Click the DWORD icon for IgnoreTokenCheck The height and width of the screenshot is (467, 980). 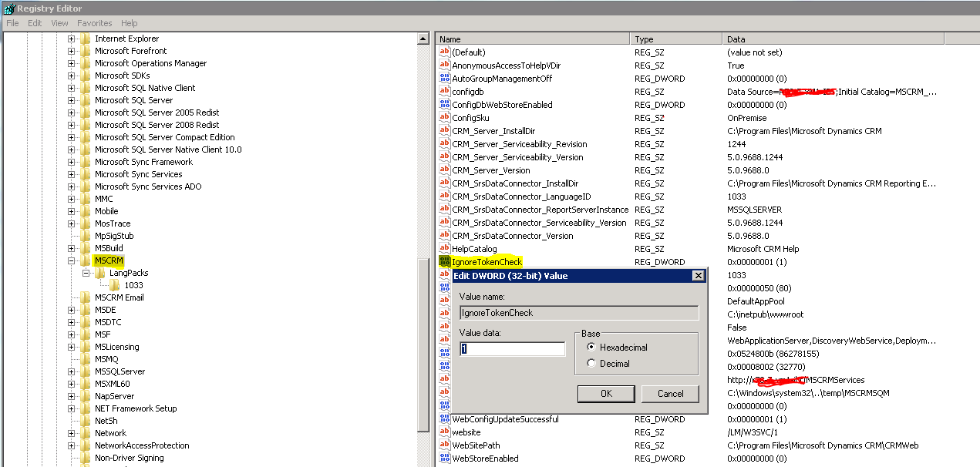(x=444, y=262)
